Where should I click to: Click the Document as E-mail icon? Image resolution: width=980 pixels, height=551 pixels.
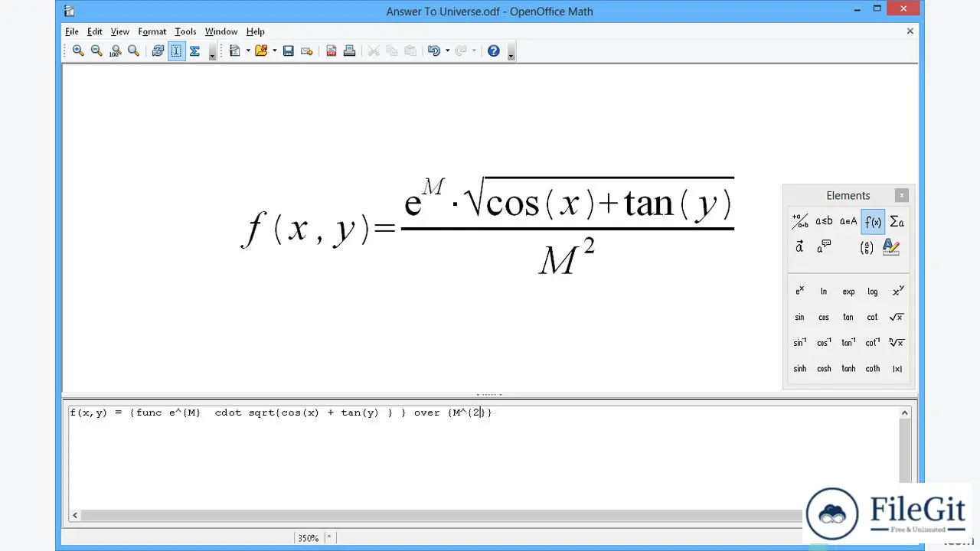pyautogui.click(x=307, y=51)
